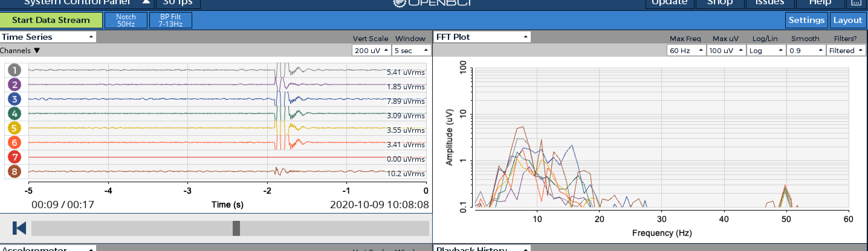Skip playback to start icon
The width and height of the screenshot is (868, 251).
coord(19,228)
